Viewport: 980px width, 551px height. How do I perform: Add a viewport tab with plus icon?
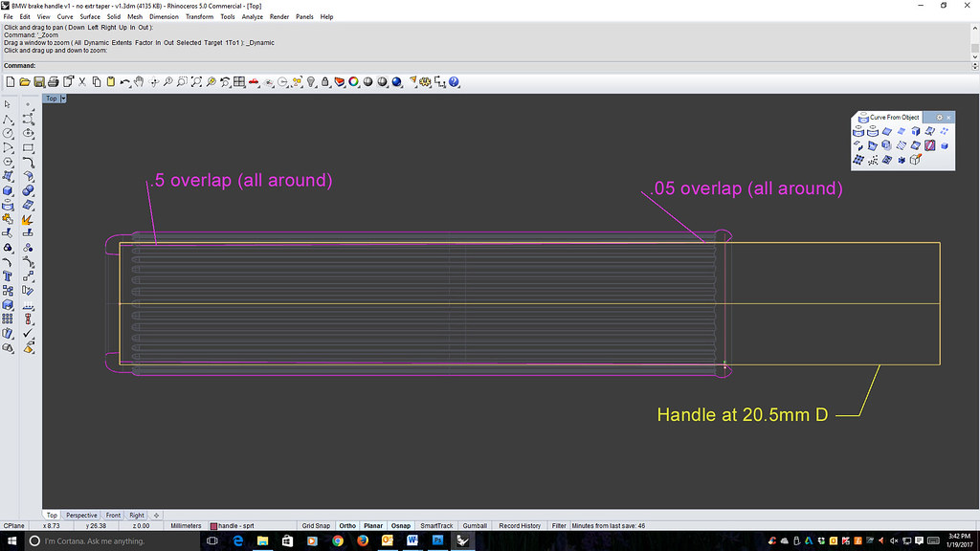(x=156, y=516)
